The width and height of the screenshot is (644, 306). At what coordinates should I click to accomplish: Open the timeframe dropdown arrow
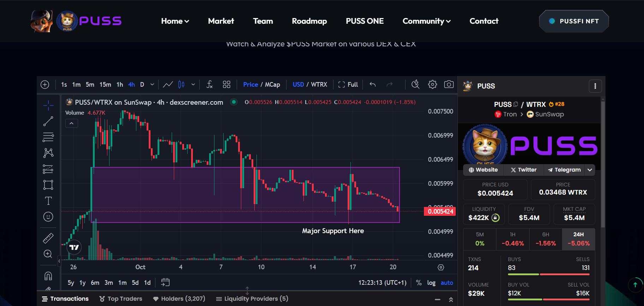coord(152,85)
